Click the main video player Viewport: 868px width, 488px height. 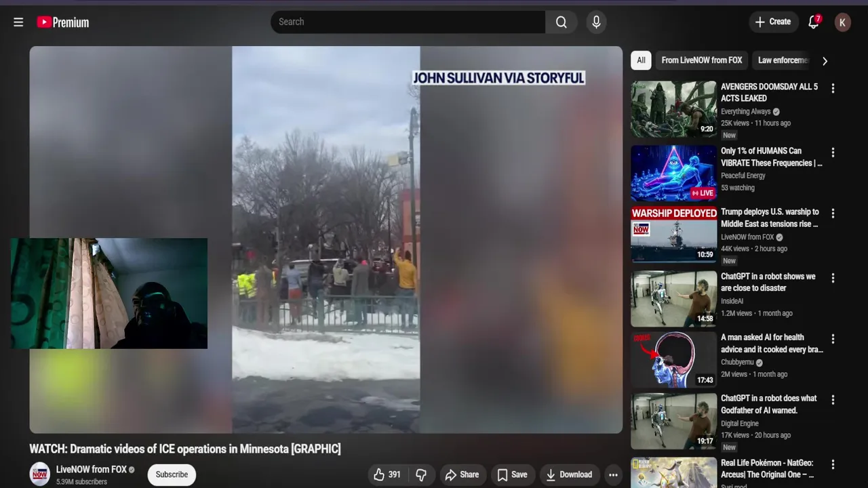[325, 239]
